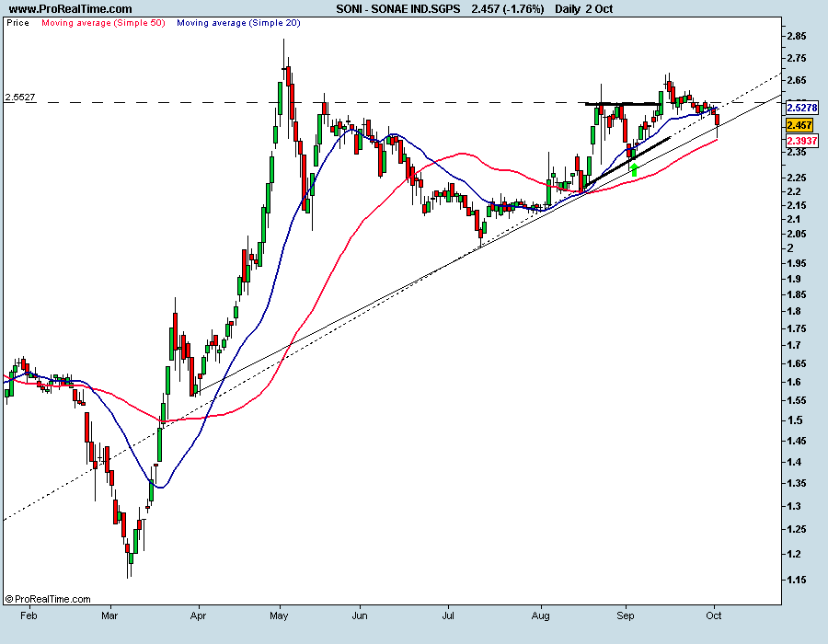
Task: Click the 1.55 price axis label
Action: [x=797, y=400]
